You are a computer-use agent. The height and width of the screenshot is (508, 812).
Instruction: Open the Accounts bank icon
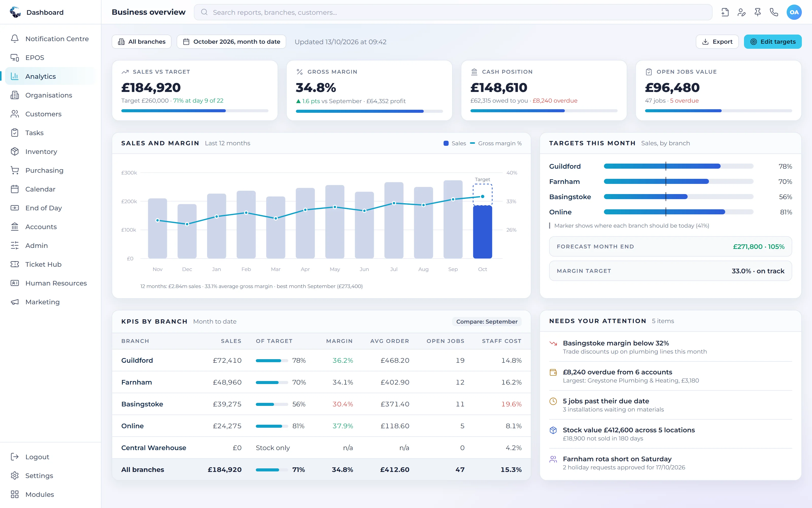tap(15, 227)
